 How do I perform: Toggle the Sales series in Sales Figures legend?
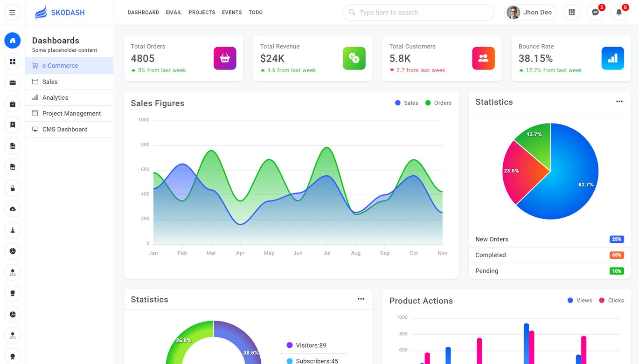coord(407,103)
